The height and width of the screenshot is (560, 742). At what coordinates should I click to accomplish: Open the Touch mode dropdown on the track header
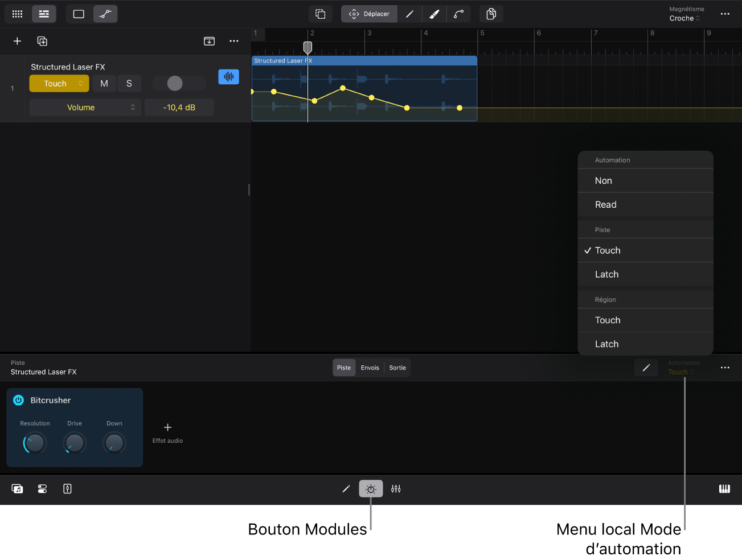[59, 83]
